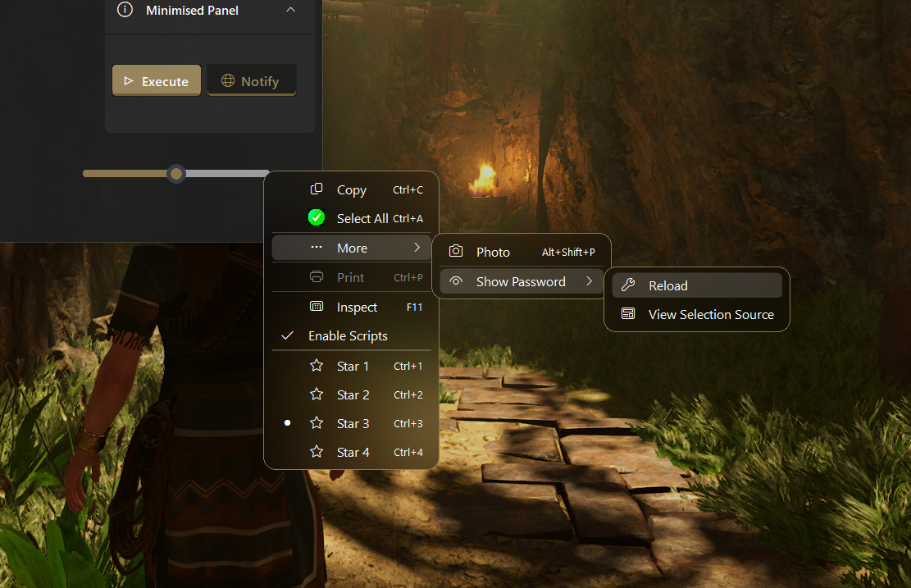
Task: Click the camera icon beside Photo
Action: (454, 252)
